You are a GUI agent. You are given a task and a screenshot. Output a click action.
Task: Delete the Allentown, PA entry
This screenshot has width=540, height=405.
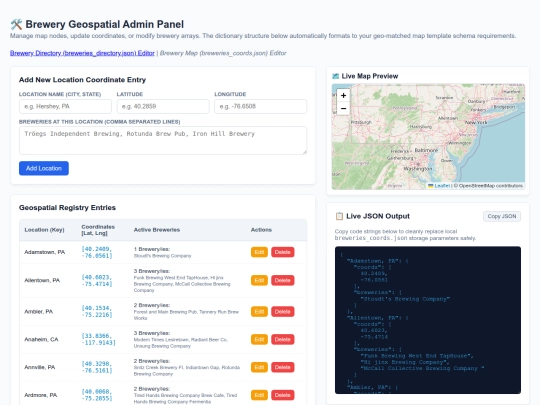coord(282,280)
